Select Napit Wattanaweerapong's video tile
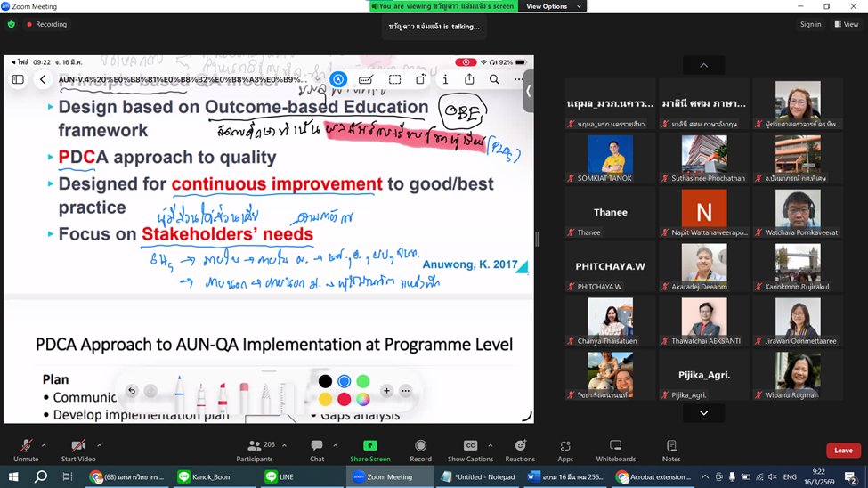This screenshot has width=868, height=488. tap(704, 214)
